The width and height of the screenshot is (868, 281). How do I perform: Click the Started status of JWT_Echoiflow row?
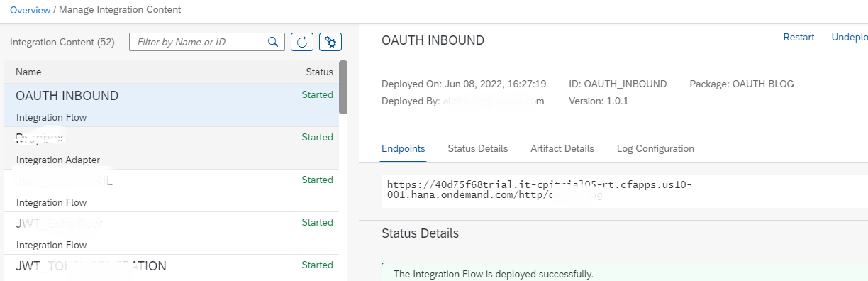317,222
